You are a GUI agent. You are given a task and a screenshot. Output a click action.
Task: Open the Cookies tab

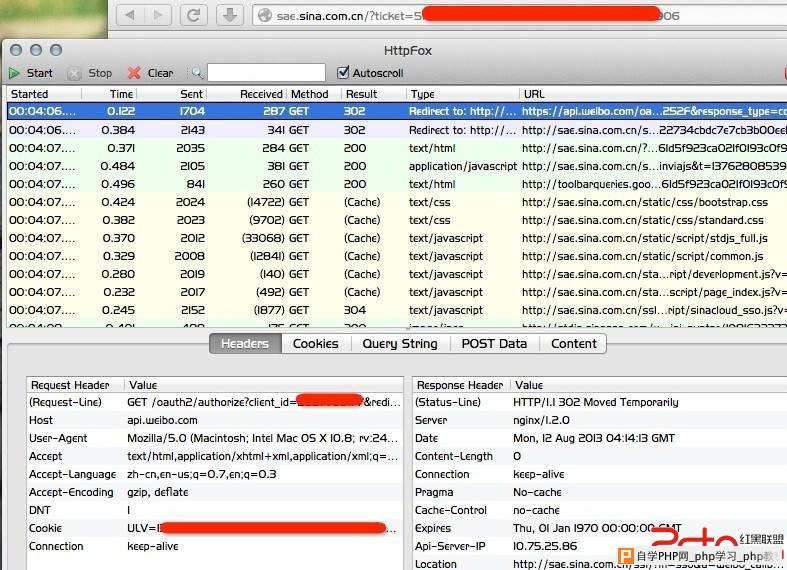[316, 344]
